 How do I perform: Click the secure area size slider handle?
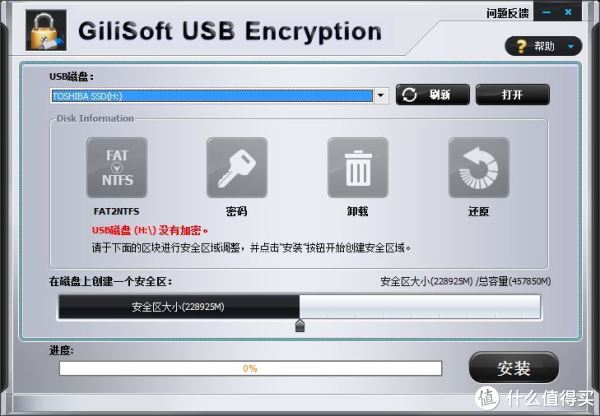click(300, 326)
